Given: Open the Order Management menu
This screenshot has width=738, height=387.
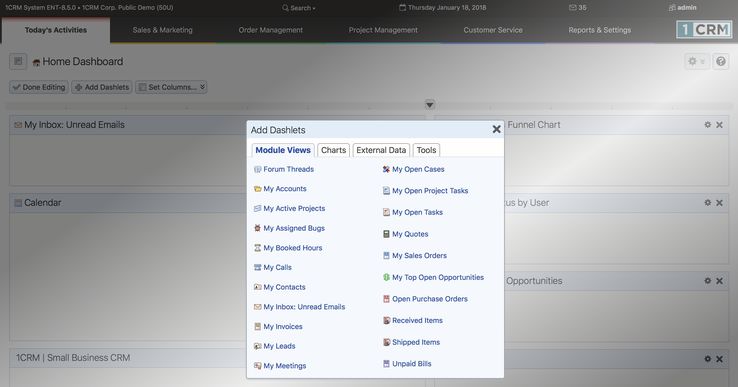Looking at the screenshot, I should (x=271, y=30).
